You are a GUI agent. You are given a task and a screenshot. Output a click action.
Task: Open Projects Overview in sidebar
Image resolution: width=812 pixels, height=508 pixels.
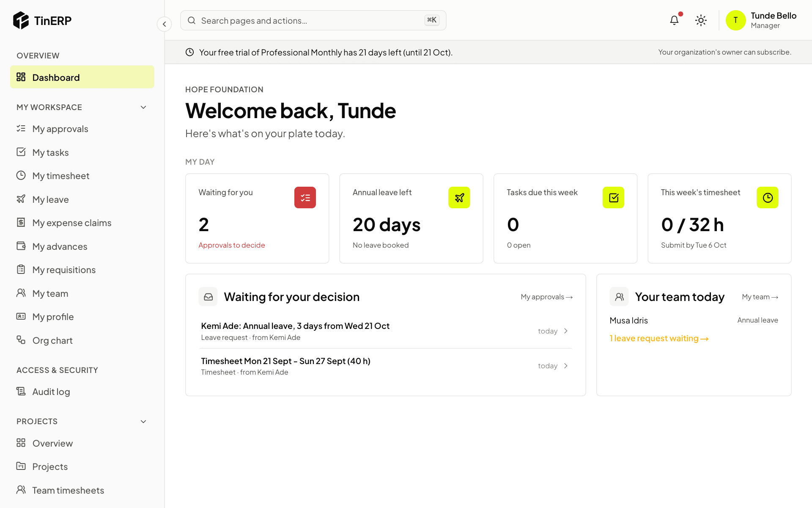pyautogui.click(x=82, y=443)
